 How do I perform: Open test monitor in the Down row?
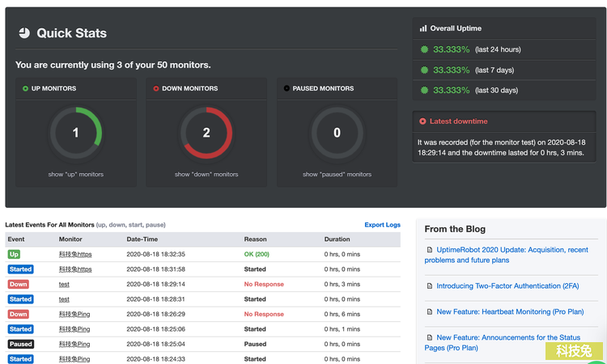point(64,284)
